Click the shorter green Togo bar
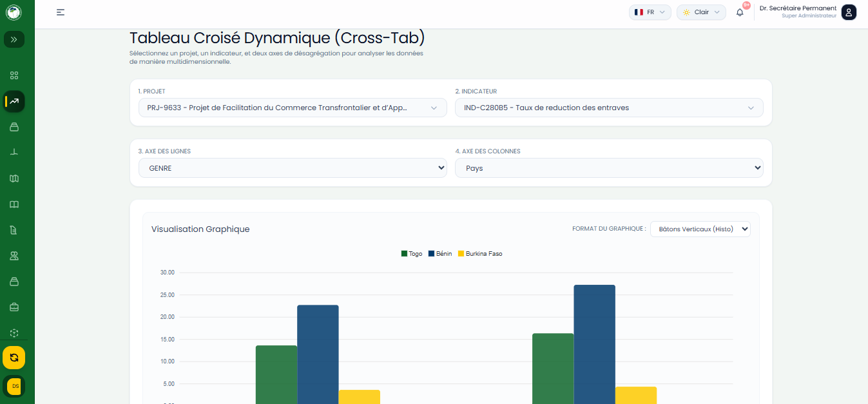Screen dimensions: 868x404 (276, 375)
